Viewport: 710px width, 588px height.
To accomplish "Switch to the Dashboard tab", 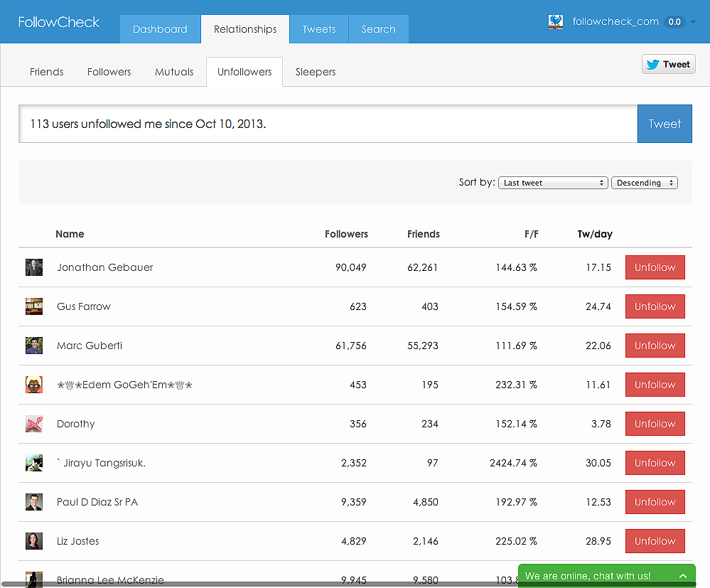I will pos(160,29).
